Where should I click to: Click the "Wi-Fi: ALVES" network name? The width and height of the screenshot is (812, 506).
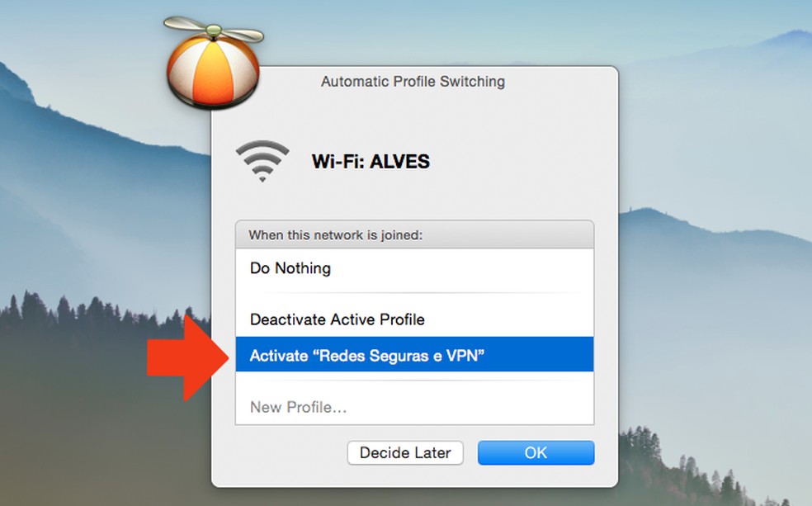[371, 162]
